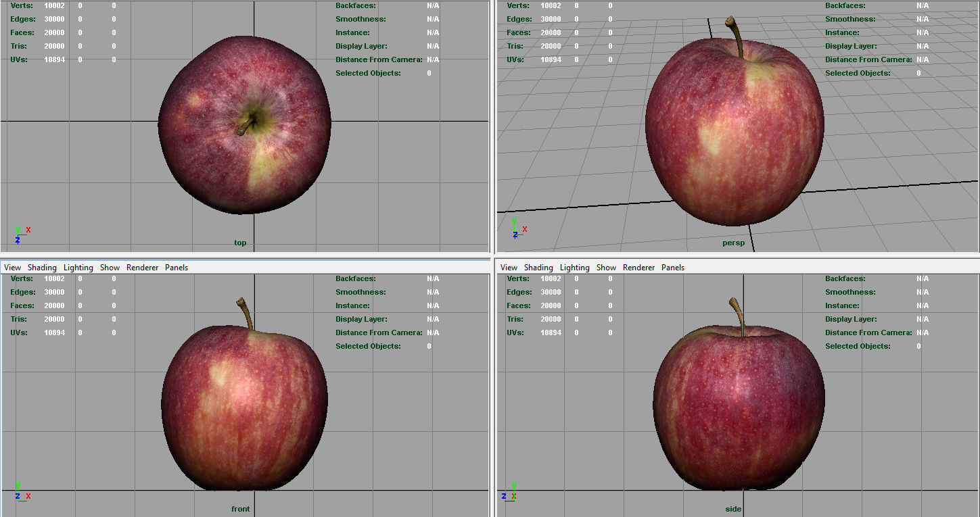Open the Panels menu in the front panel
Screen dimensions: 980x517
177,268
